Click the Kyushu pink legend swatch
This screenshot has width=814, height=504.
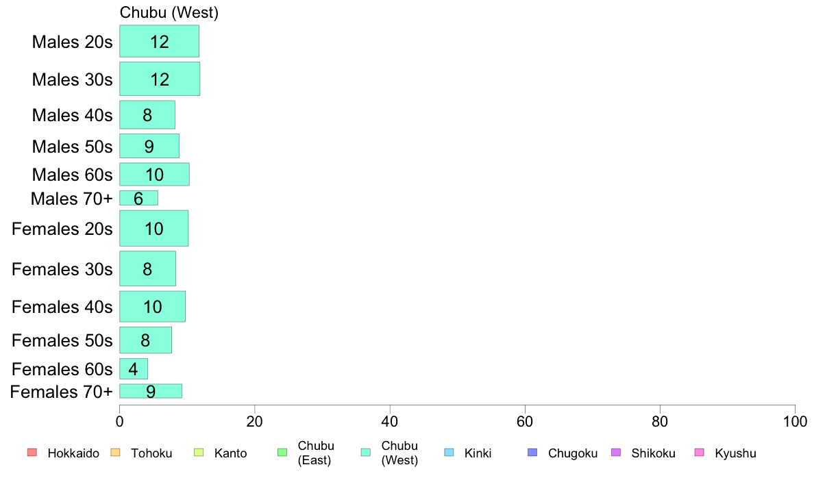[700, 453]
